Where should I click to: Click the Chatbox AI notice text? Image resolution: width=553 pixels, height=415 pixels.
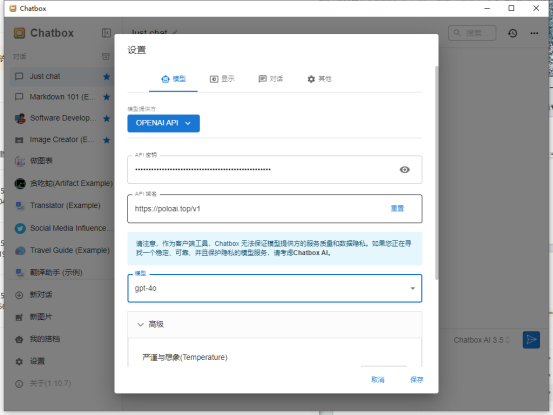coord(274,248)
